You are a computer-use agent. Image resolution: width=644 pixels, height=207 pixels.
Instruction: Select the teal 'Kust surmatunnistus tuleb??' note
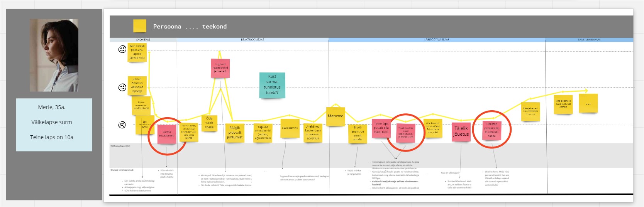pos(272,85)
